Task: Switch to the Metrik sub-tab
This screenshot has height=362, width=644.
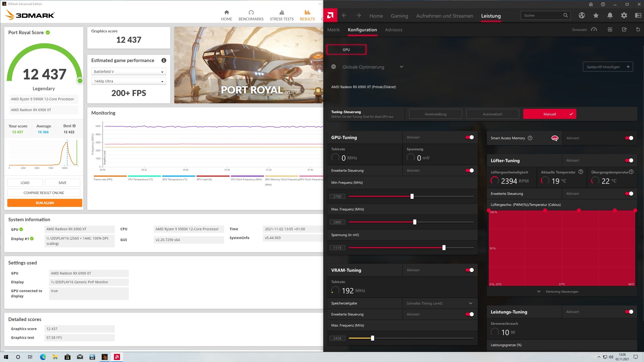Action: tap(333, 30)
